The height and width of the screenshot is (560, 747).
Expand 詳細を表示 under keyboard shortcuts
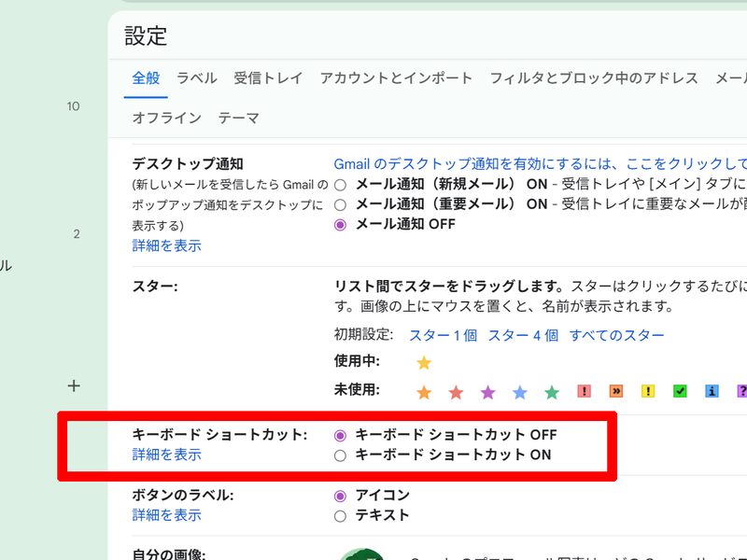tap(166, 454)
